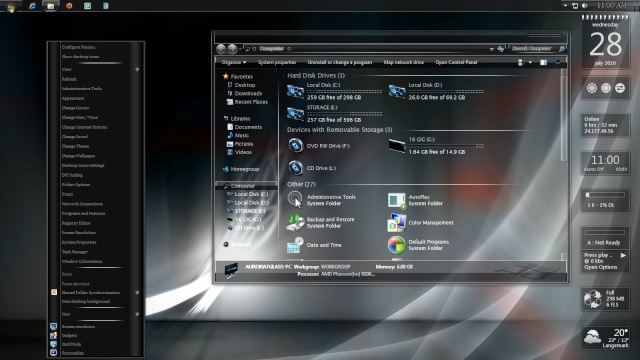This screenshot has height=360, width=640.
Task: Select Change Theme in the context menu
Action: tap(76, 146)
